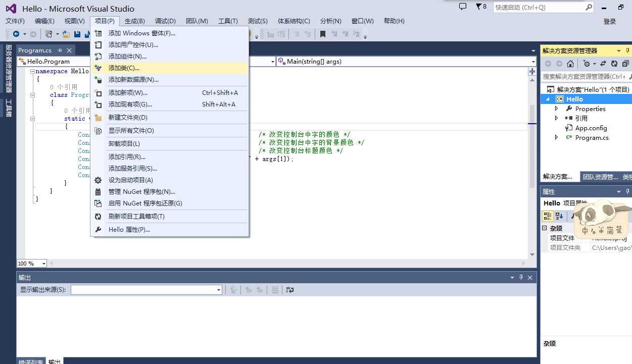Image resolution: width=632 pixels, height=364 pixels.
Task: Choose 新建文件夹(D) from the menu
Action: [x=170, y=118]
